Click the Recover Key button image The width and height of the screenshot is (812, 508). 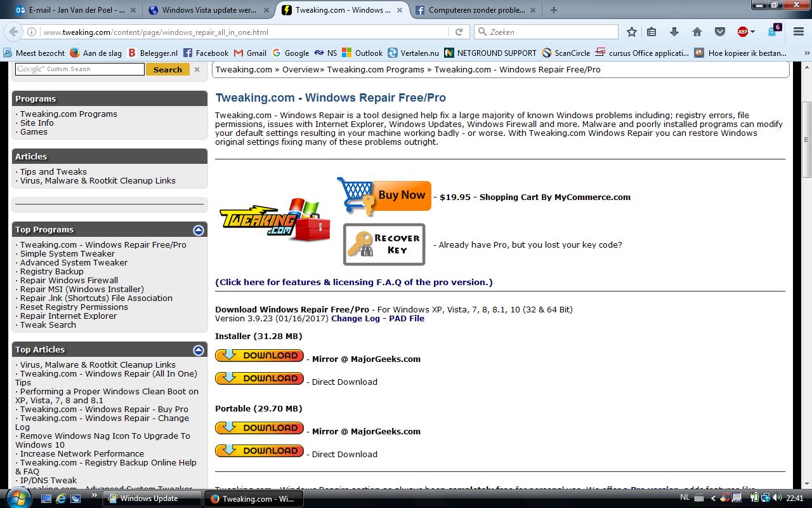[x=384, y=244]
